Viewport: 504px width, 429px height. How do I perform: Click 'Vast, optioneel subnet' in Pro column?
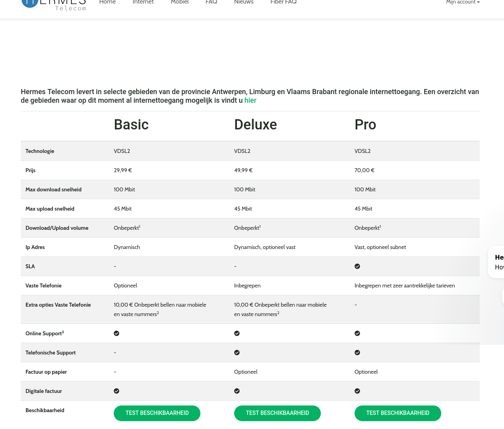pyautogui.click(x=380, y=247)
